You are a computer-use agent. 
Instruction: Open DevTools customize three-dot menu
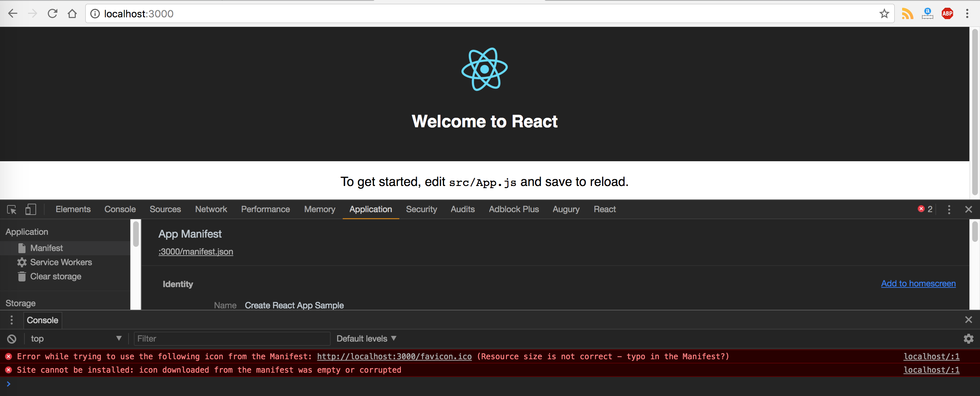pyautogui.click(x=949, y=209)
